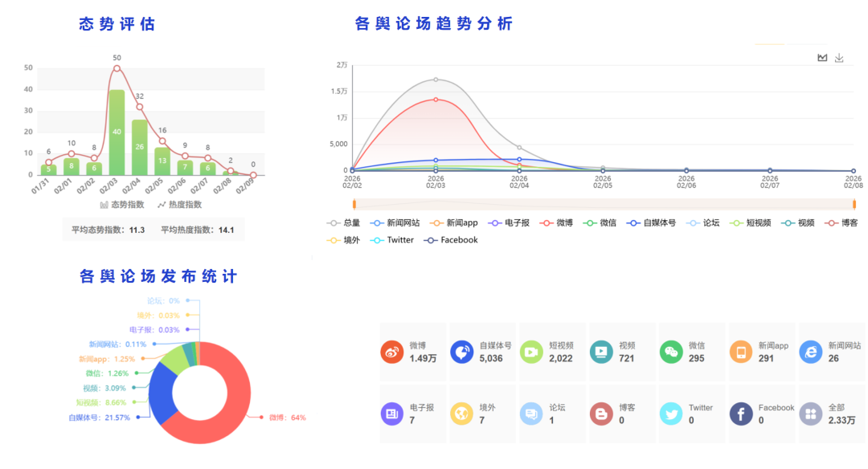
Task: Click the Facebook icon
Action: 741,414
